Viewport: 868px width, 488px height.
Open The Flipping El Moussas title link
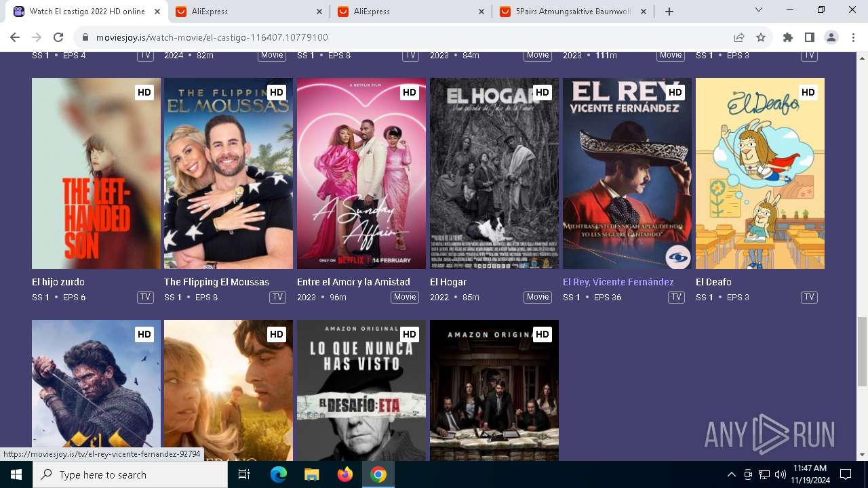216,282
